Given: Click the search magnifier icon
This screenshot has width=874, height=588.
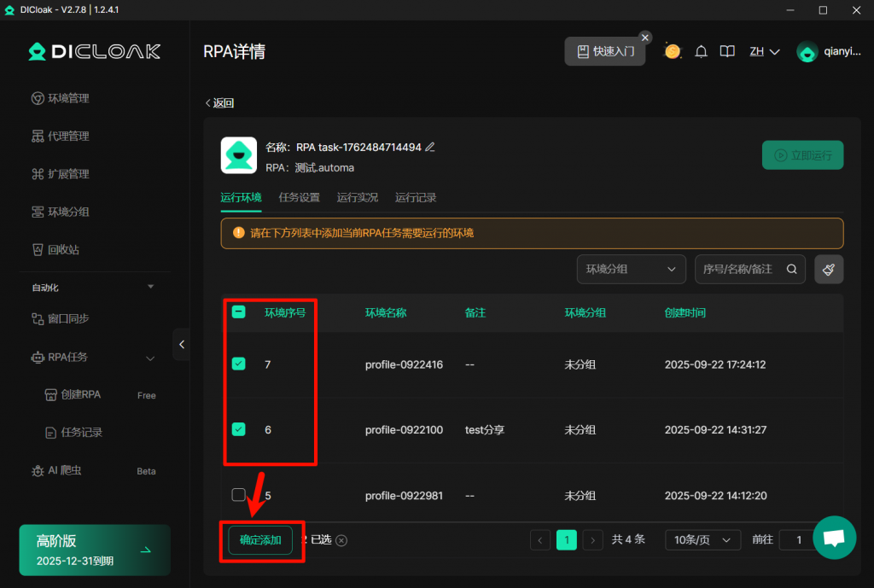Looking at the screenshot, I should [x=792, y=269].
